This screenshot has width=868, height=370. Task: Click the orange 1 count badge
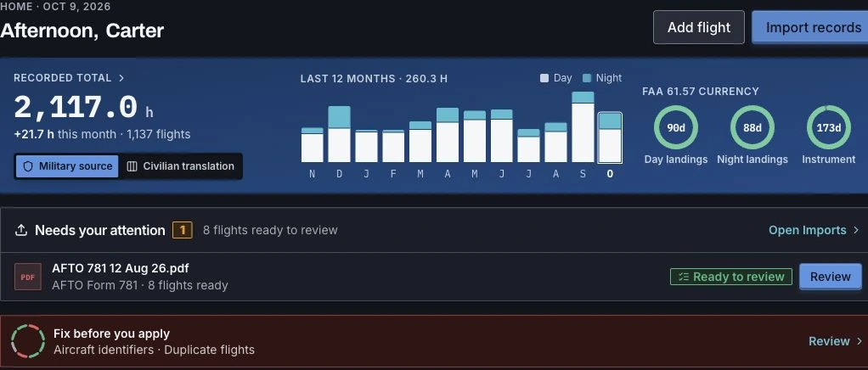click(183, 230)
